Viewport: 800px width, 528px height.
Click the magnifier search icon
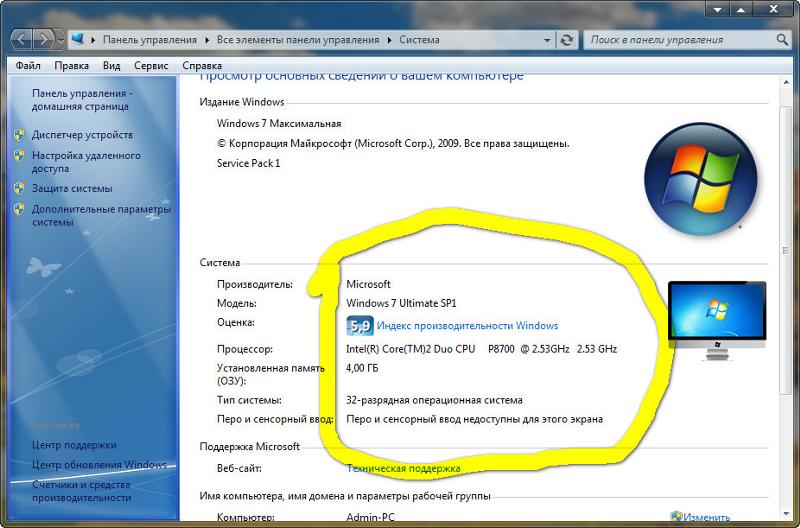coord(782,40)
